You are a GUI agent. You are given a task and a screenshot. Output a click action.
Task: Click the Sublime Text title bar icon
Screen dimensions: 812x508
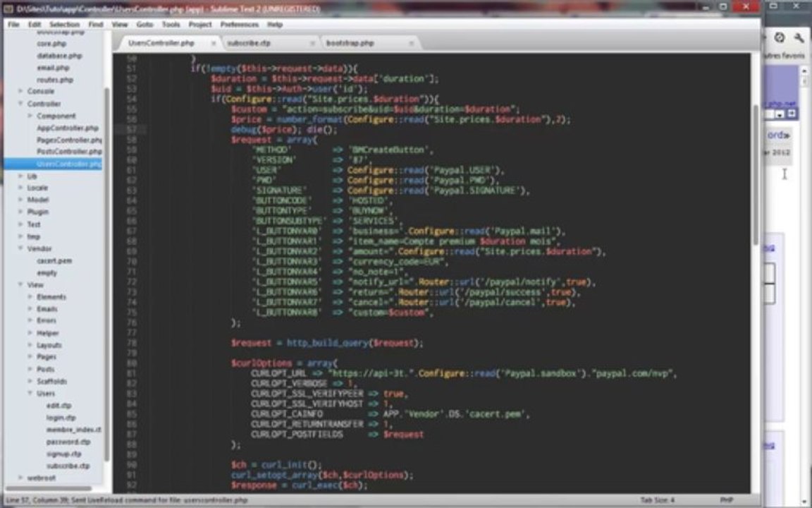click(x=8, y=8)
